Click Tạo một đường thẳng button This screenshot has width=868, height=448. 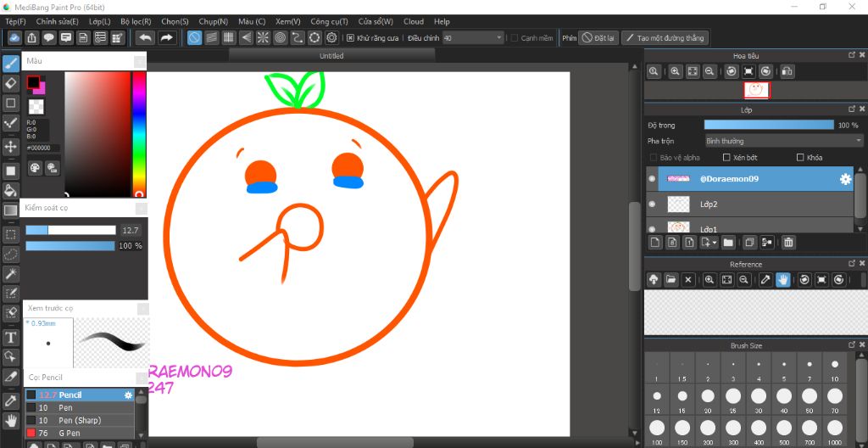(665, 37)
